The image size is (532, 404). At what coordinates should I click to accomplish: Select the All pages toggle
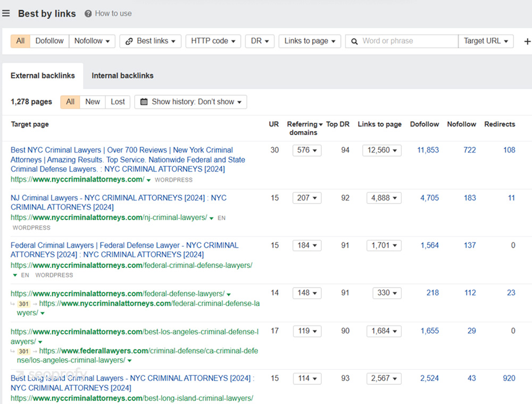point(70,102)
